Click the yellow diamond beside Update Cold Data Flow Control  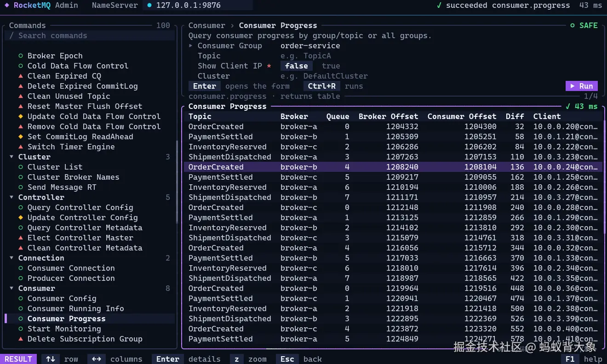tap(21, 117)
